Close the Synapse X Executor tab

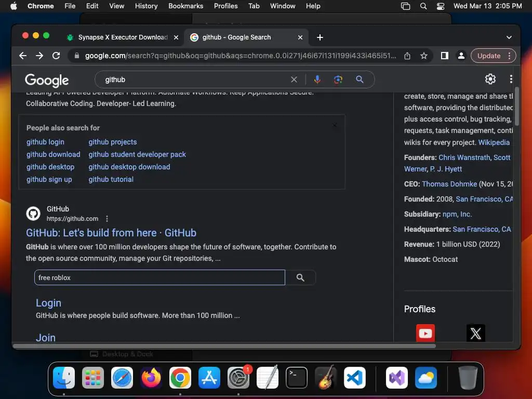point(176,37)
